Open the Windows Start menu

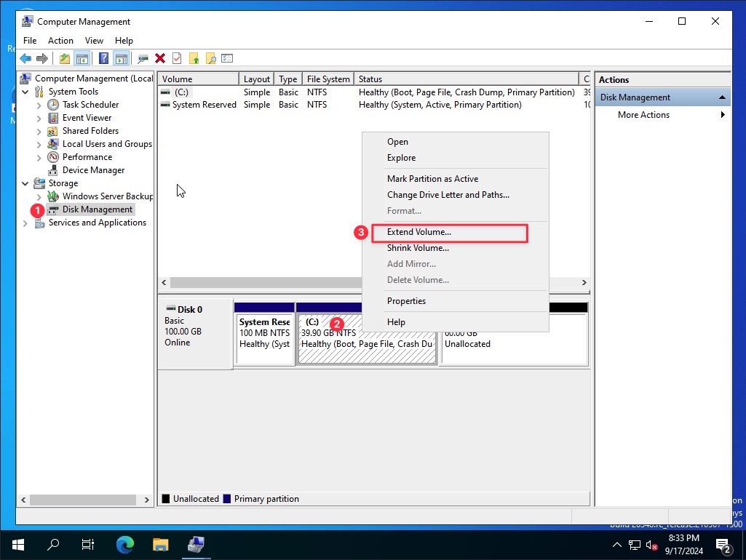(18, 545)
